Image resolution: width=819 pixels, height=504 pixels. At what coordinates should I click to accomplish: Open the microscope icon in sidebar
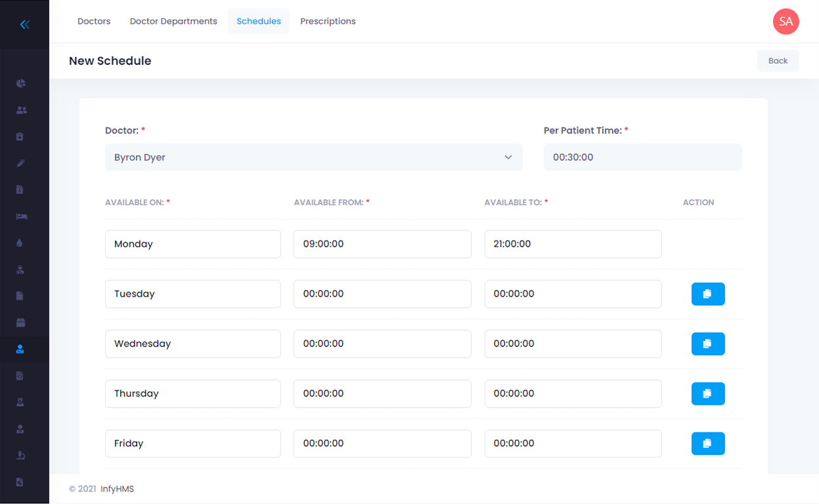tap(20, 455)
